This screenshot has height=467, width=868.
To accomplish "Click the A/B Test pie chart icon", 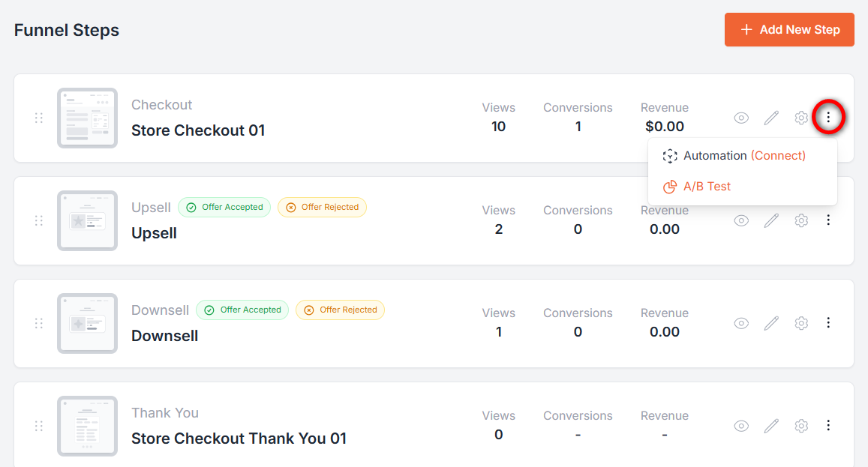I will (x=670, y=187).
